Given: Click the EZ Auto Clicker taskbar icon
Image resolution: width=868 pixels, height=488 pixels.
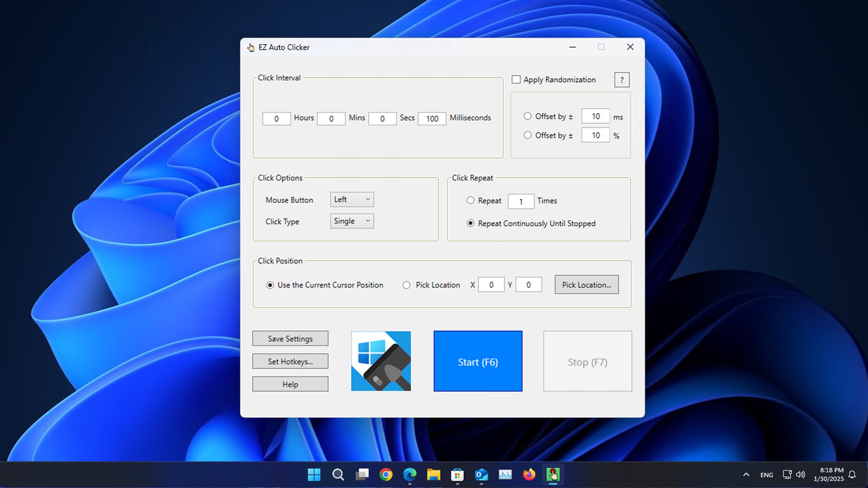Looking at the screenshot, I should tap(553, 475).
